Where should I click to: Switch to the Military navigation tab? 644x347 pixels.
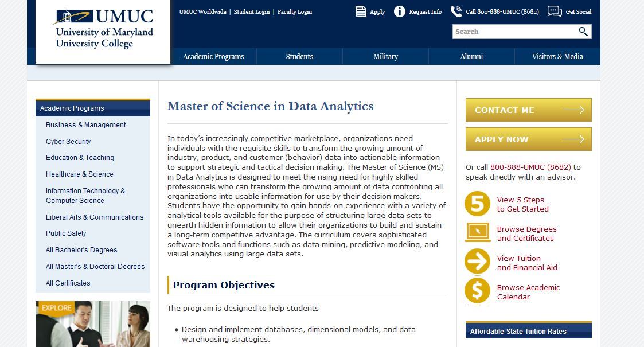click(x=385, y=56)
